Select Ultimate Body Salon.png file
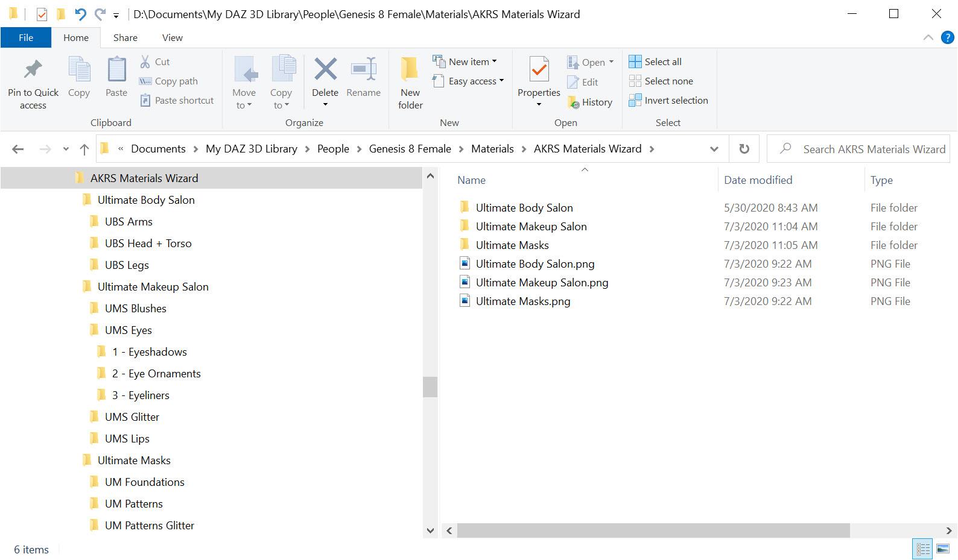 tap(535, 263)
